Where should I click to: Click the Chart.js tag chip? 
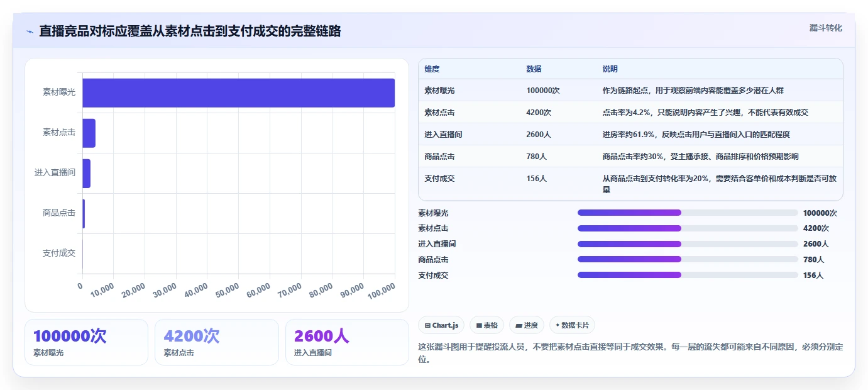[x=441, y=325]
